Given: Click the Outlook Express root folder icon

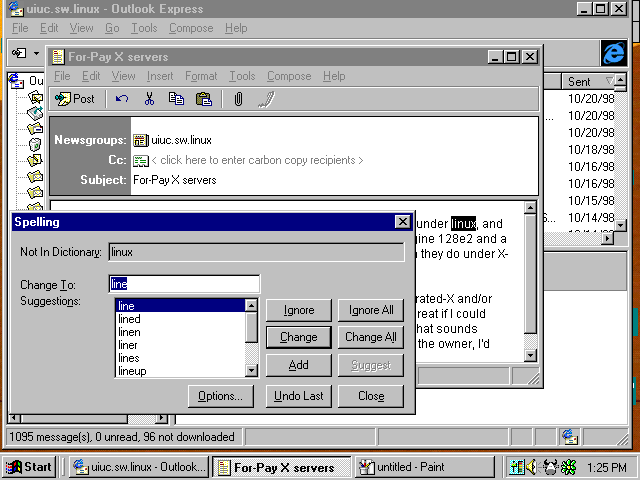Looking at the screenshot, I should pos(16,81).
